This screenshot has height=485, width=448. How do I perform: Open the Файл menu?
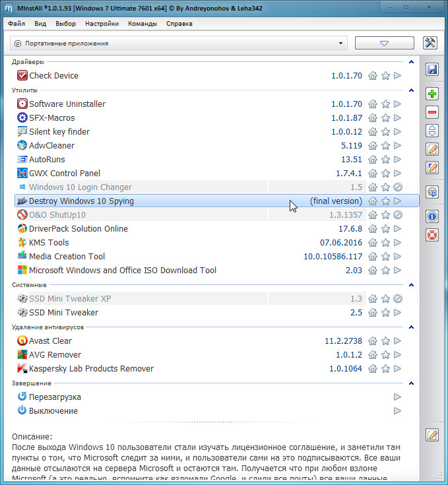[16, 24]
